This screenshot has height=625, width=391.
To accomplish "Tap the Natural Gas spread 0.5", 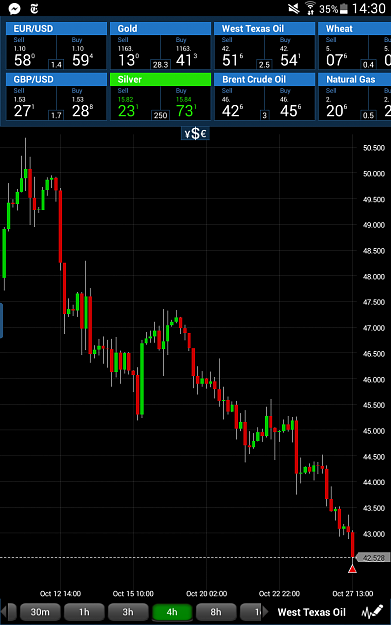I will [x=368, y=115].
